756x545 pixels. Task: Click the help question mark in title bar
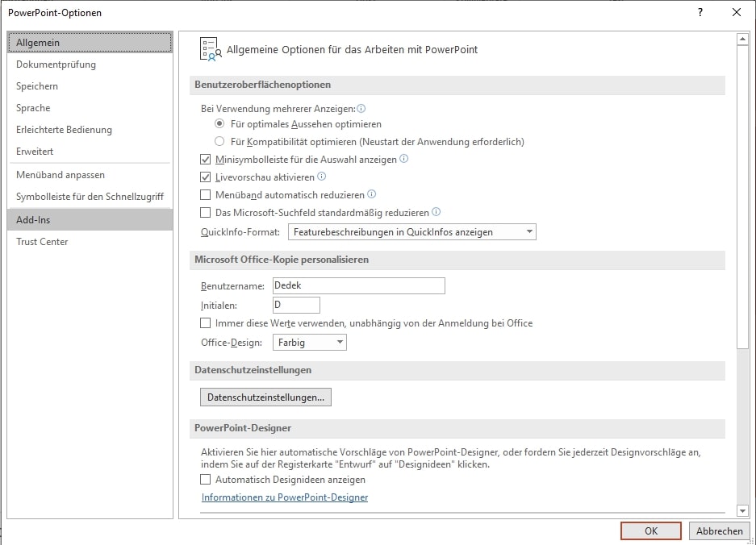700,12
